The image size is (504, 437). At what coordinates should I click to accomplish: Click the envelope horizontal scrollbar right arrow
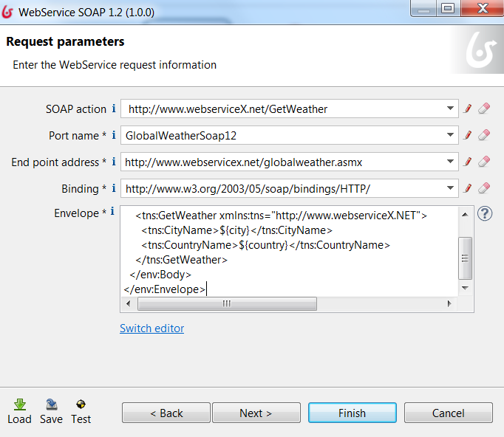click(449, 303)
